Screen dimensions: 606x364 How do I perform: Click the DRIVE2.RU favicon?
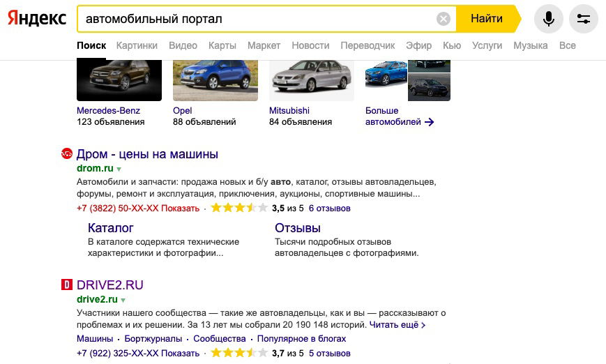pos(67,285)
